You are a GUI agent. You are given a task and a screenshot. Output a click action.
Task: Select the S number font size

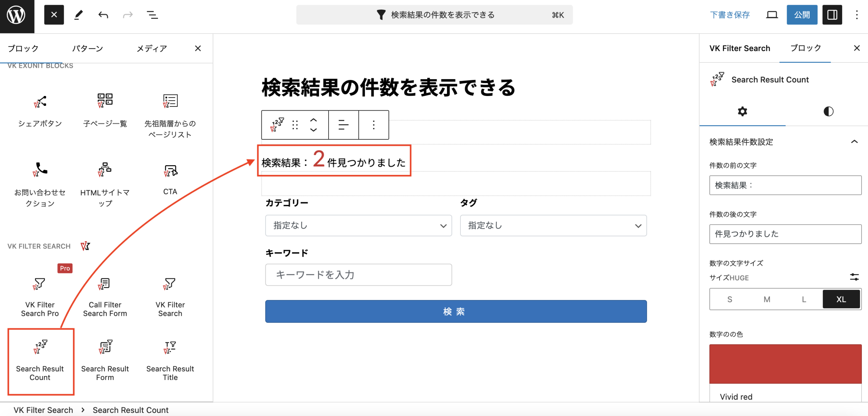click(x=729, y=299)
